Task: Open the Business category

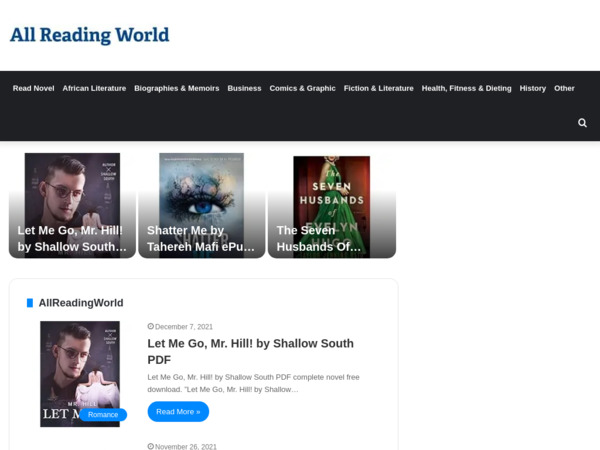Action: 244,88
